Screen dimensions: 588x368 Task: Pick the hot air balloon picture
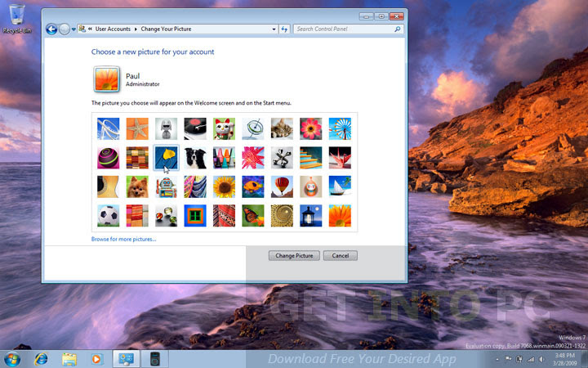coord(282,186)
